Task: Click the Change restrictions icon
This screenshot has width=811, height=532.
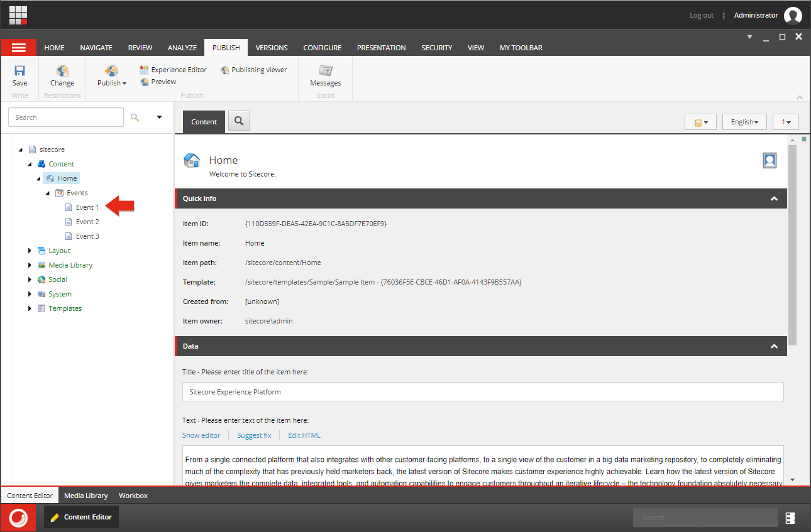Action: [62, 71]
